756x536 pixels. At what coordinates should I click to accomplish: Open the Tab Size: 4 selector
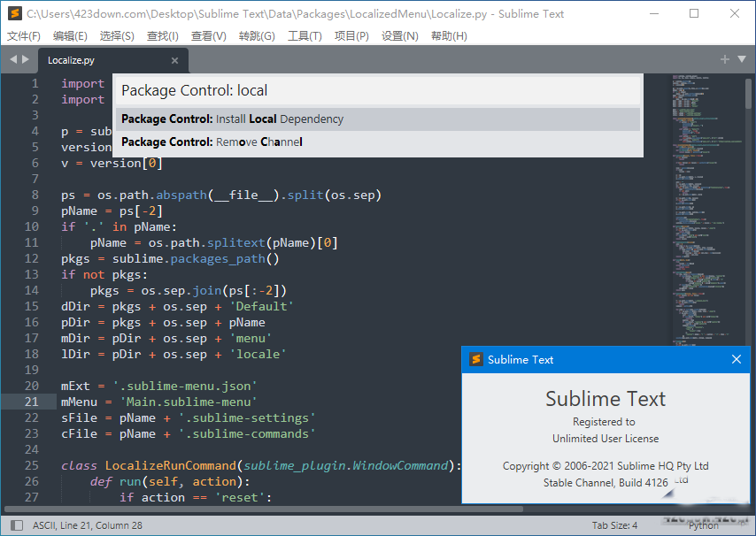pos(614,525)
